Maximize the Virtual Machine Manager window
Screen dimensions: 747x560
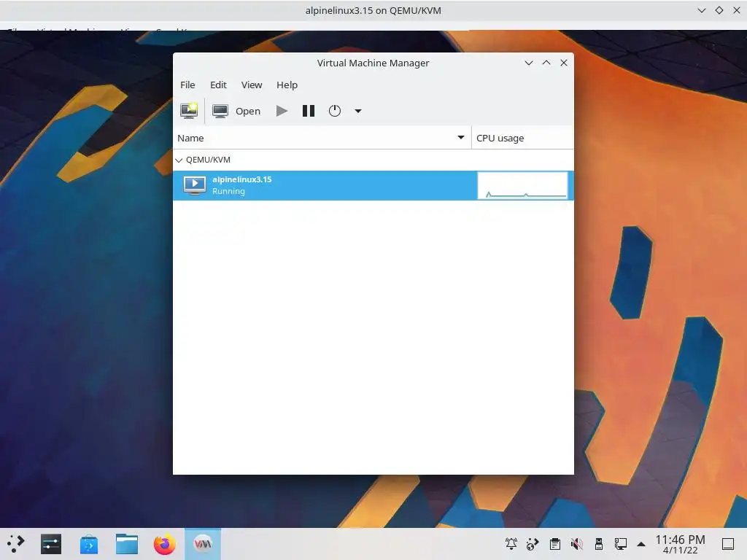[546, 63]
